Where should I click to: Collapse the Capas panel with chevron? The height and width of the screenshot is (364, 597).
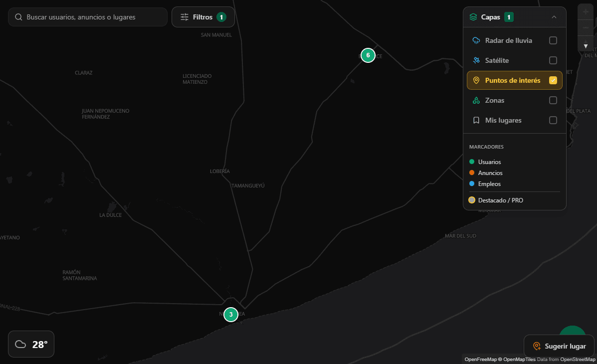click(554, 17)
